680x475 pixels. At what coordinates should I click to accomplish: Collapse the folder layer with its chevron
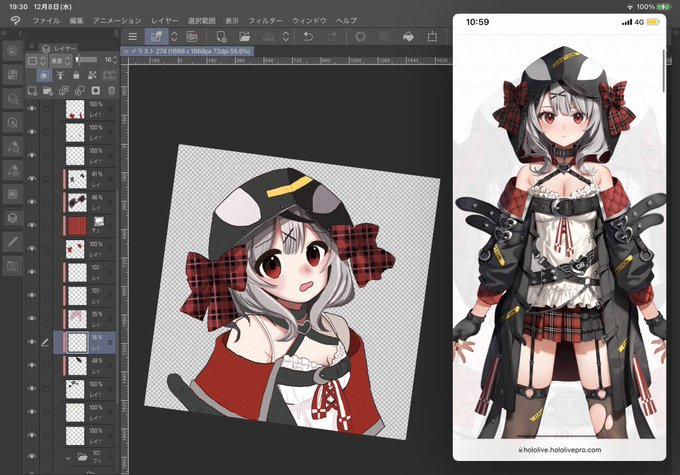coord(68,458)
